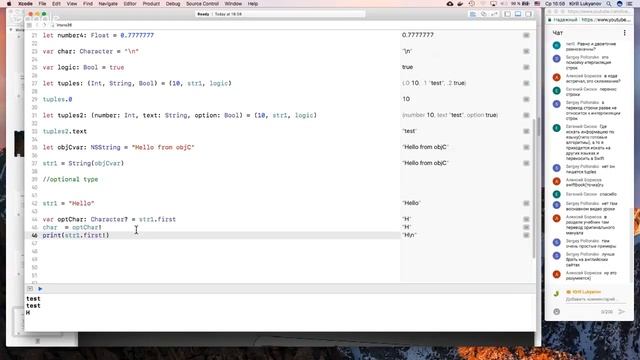Screen dimensions: 640x360
Task: Toggle the debug area panel button
Action: tap(518, 14)
